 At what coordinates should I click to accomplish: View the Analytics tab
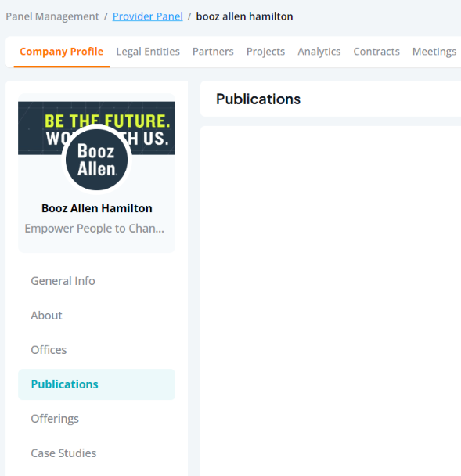(319, 52)
